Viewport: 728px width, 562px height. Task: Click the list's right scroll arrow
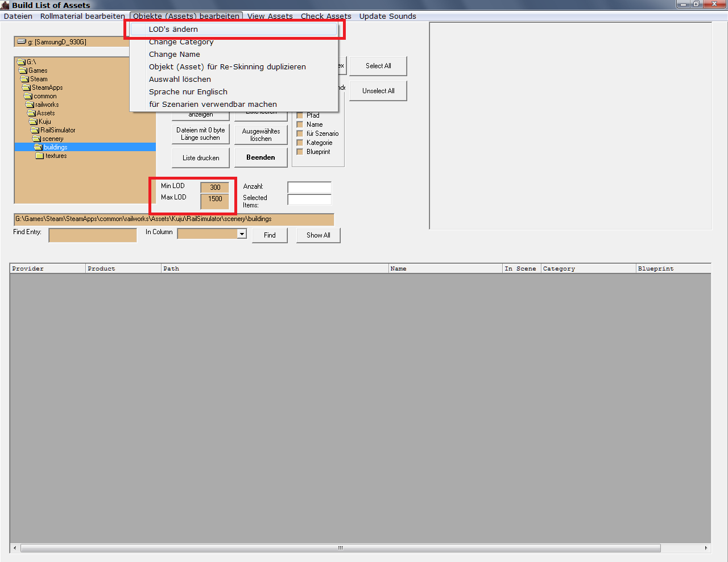coord(706,548)
